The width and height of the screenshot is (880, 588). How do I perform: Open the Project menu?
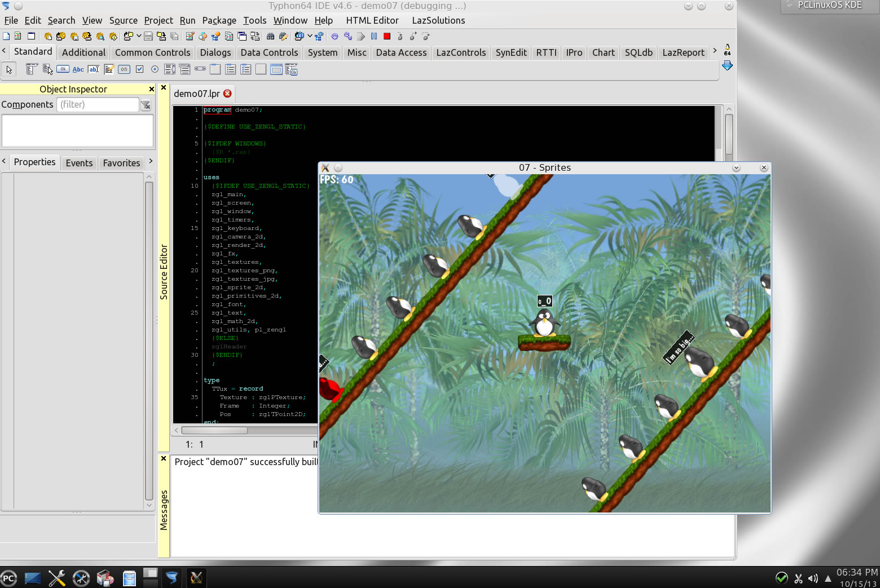click(x=159, y=20)
